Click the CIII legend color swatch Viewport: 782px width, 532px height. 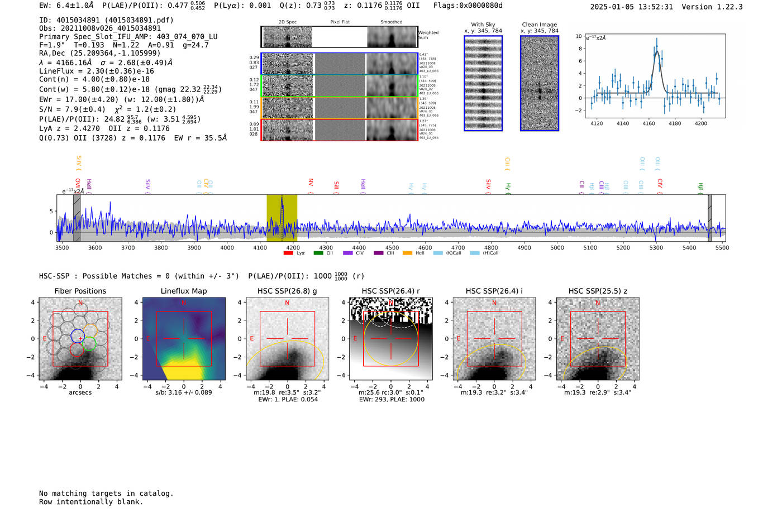tap(379, 253)
